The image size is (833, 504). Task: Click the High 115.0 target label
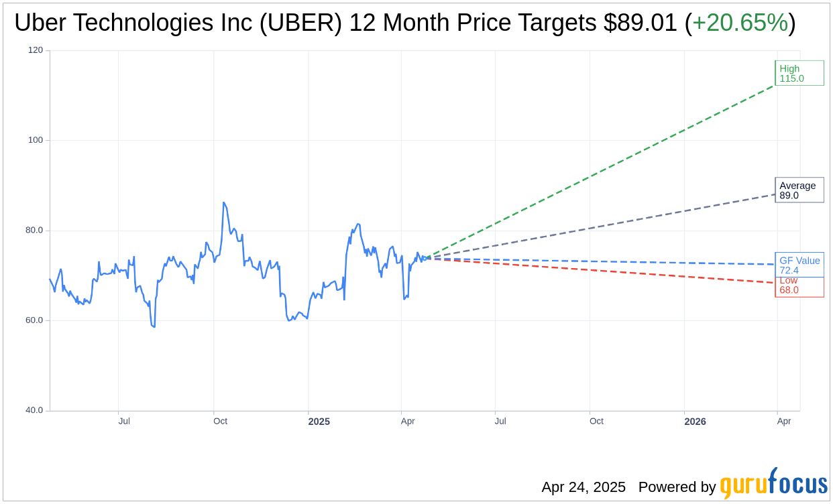(x=799, y=73)
